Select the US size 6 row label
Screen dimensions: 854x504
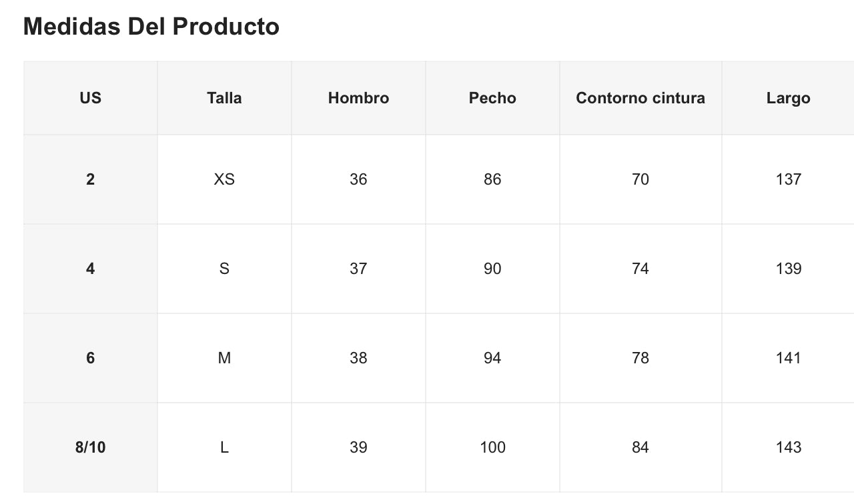[x=90, y=358]
